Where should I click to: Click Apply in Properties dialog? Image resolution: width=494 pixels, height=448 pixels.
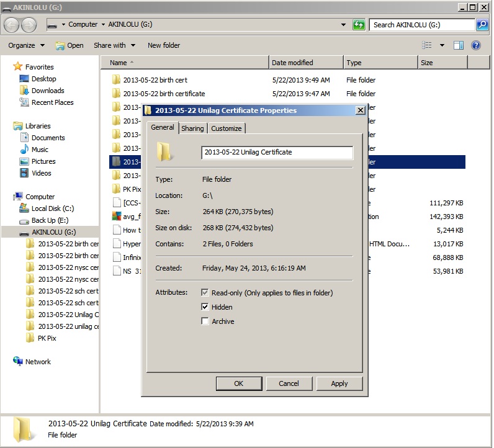(x=339, y=383)
